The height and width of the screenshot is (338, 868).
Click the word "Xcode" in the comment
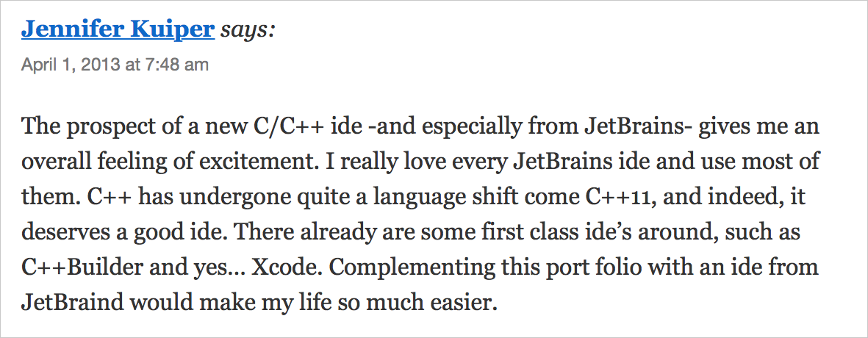286,268
